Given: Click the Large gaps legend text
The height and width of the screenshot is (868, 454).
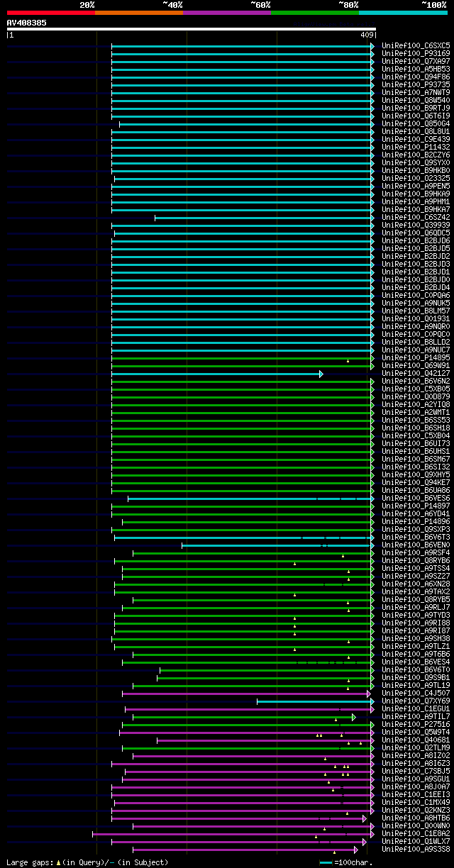Looking at the screenshot, I should pyautogui.click(x=87, y=862).
